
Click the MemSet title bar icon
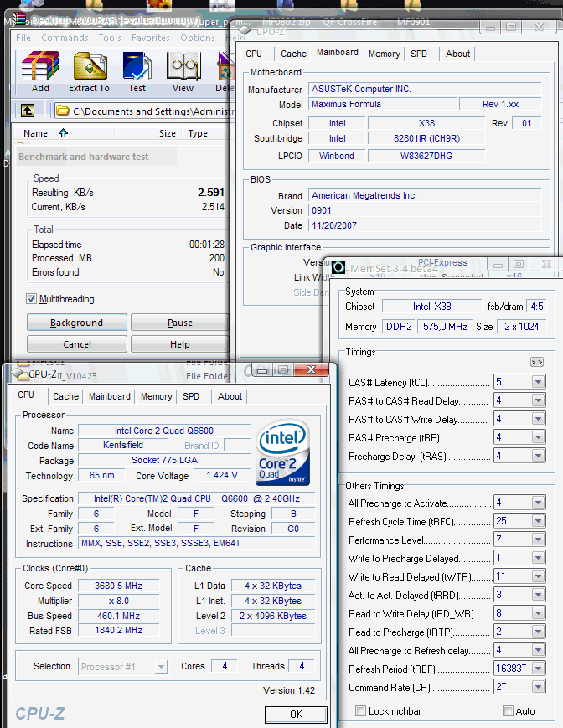tap(338, 267)
